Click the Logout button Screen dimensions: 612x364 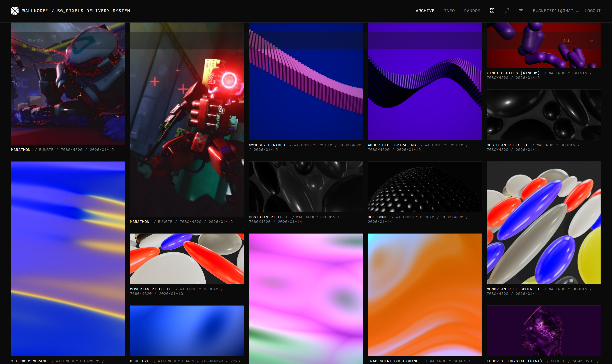click(x=592, y=11)
